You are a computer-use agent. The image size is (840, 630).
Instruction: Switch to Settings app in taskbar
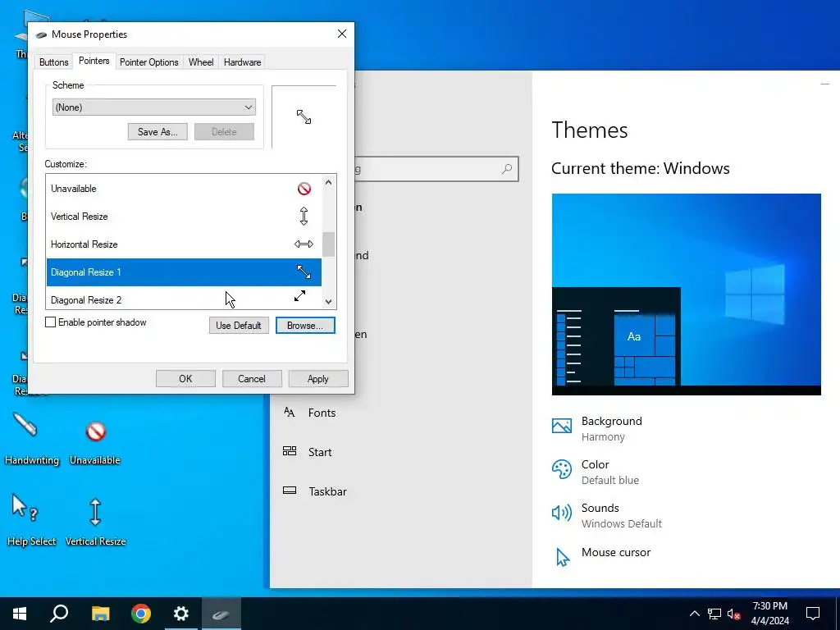coord(181,614)
